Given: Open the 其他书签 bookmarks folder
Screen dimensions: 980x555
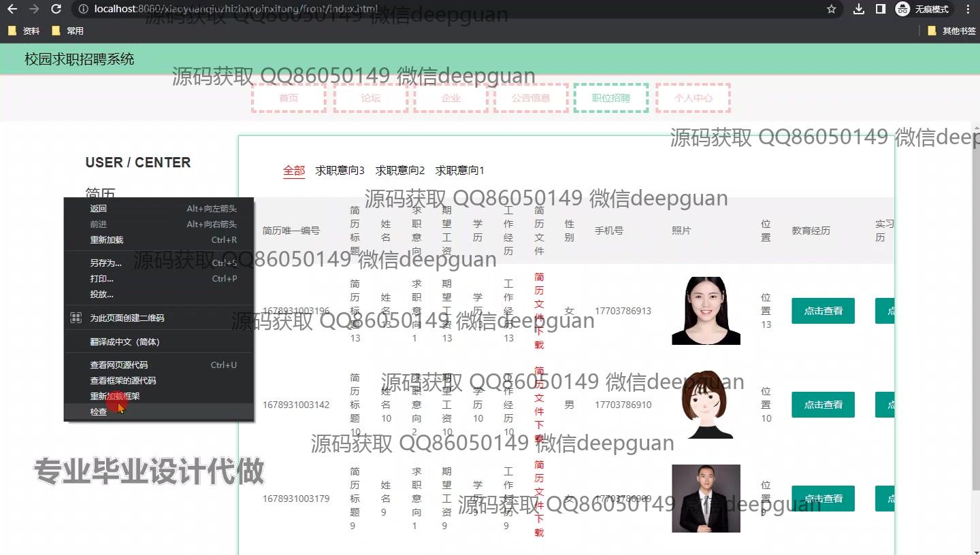Looking at the screenshot, I should click(x=951, y=31).
